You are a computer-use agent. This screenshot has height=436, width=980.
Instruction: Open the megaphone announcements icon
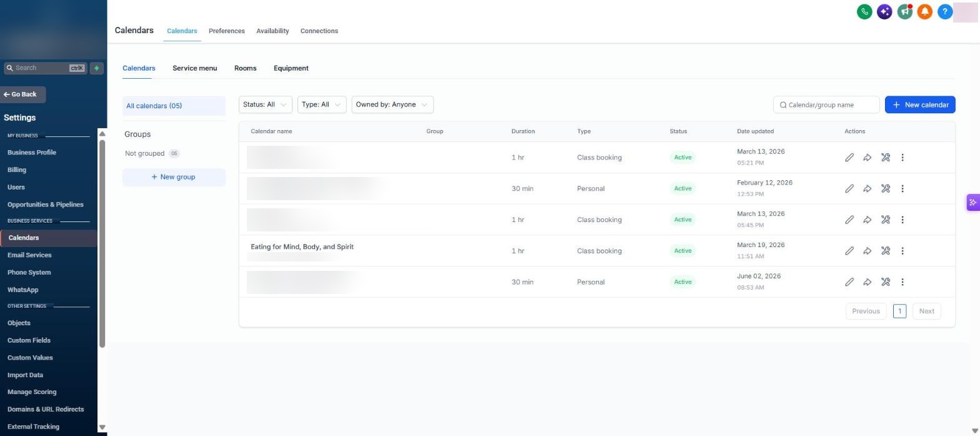904,11
